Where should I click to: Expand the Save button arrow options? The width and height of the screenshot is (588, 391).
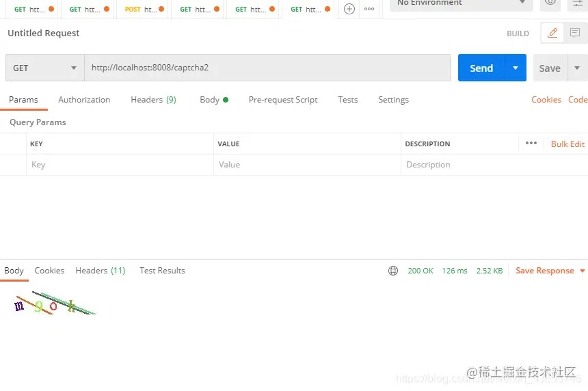[577, 68]
